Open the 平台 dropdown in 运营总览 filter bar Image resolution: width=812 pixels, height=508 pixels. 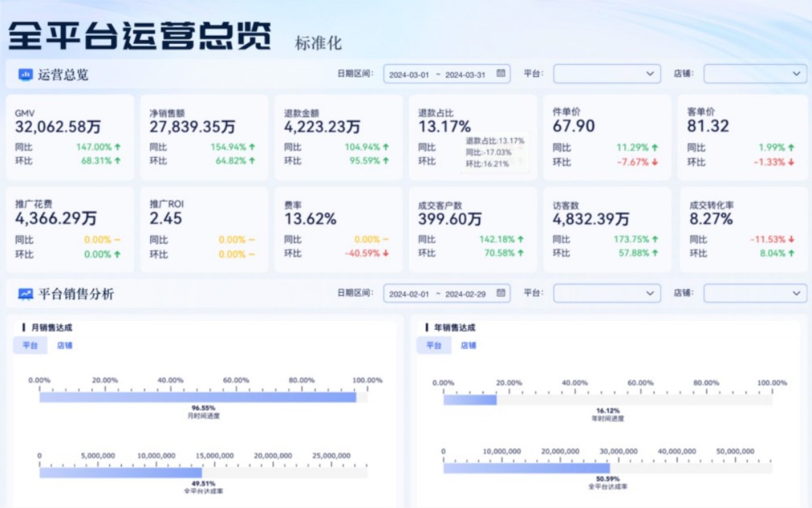click(x=606, y=74)
